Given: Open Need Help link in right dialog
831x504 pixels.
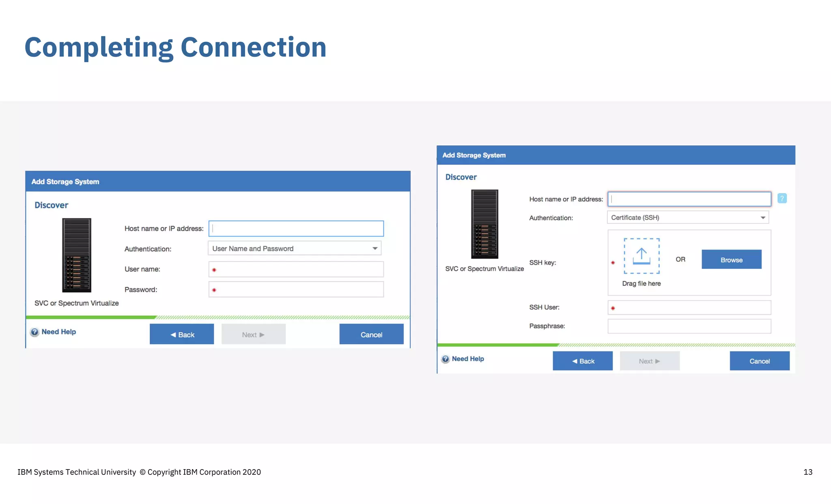Looking at the screenshot, I should pyautogui.click(x=468, y=359).
